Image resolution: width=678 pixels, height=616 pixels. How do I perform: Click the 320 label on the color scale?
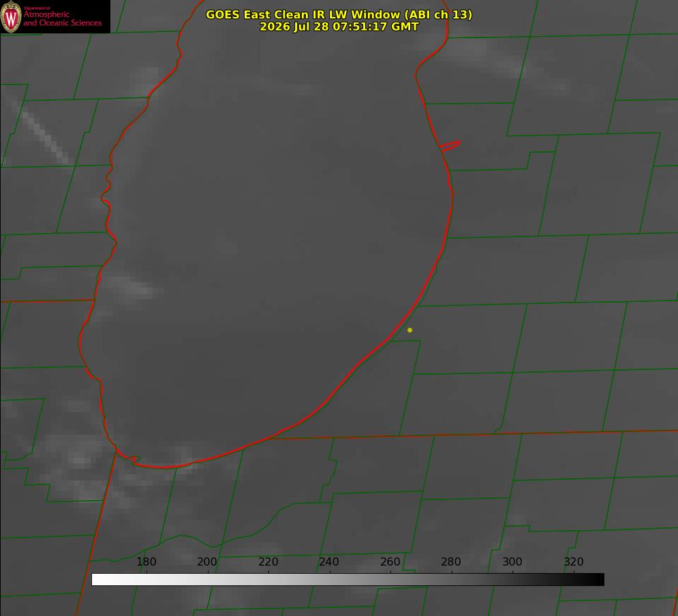click(x=574, y=561)
